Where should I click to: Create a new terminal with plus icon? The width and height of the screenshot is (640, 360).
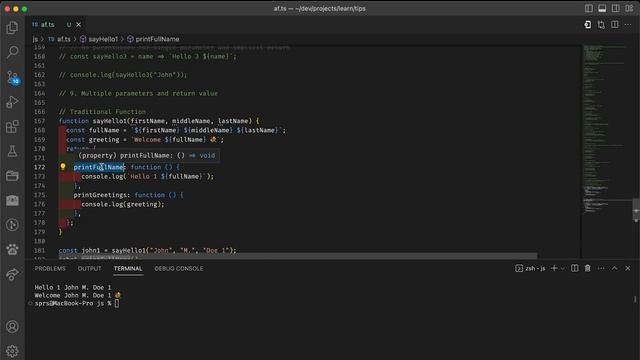pos(554,268)
